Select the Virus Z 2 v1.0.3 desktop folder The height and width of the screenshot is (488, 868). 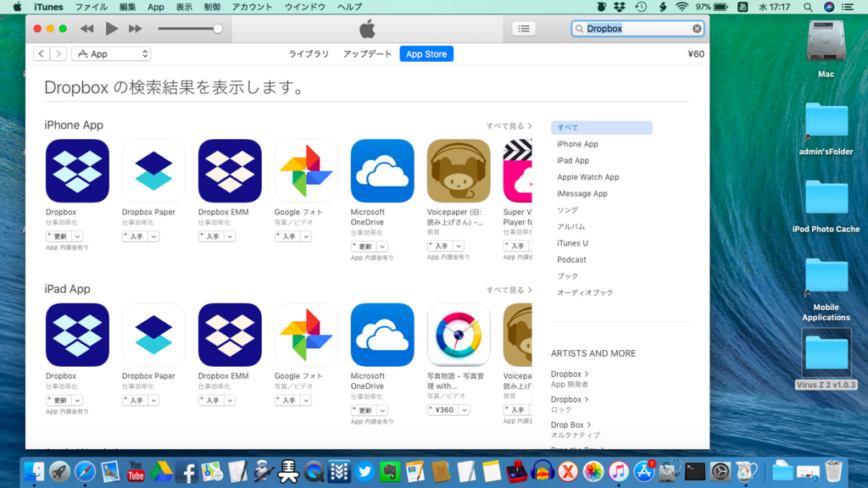[x=826, y=359]
